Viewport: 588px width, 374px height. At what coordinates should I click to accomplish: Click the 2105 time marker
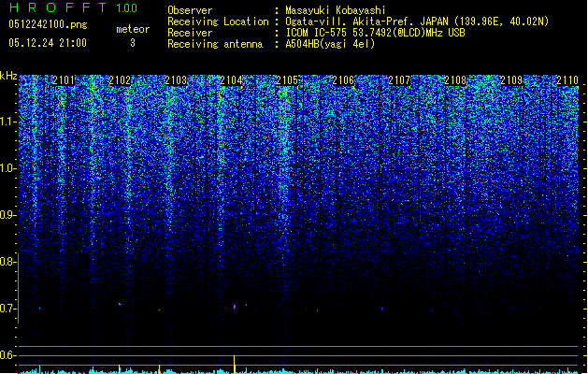287,79
